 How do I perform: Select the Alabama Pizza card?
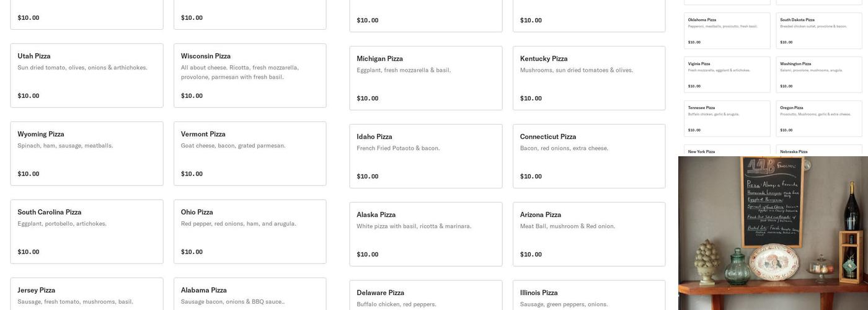pos(250,295)
